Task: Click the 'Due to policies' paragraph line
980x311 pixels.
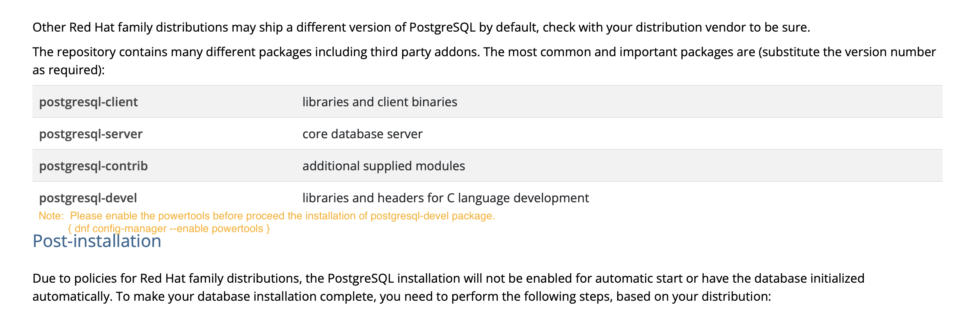Action: [448, 278]
